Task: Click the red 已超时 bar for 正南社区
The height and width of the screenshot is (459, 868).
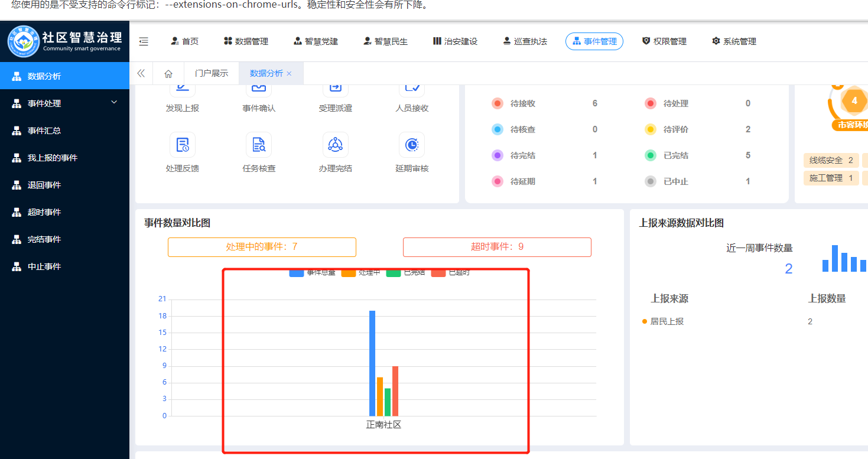Action: (x=395, y=391)
